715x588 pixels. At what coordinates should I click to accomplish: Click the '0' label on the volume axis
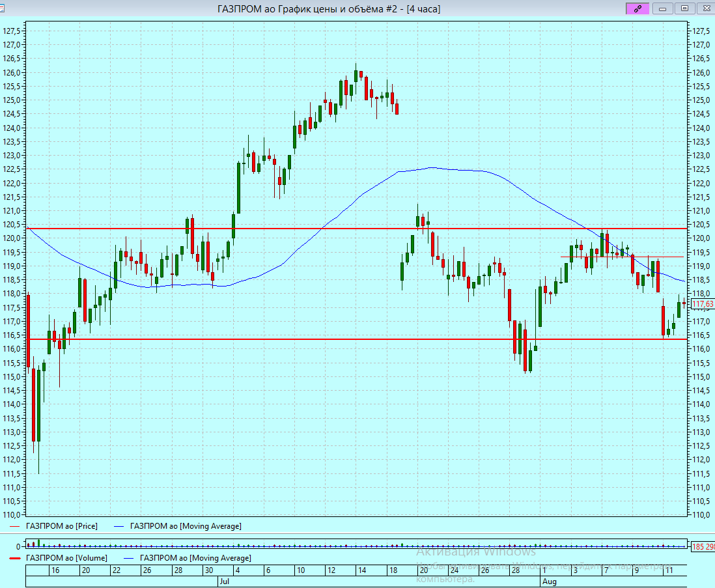18,546
